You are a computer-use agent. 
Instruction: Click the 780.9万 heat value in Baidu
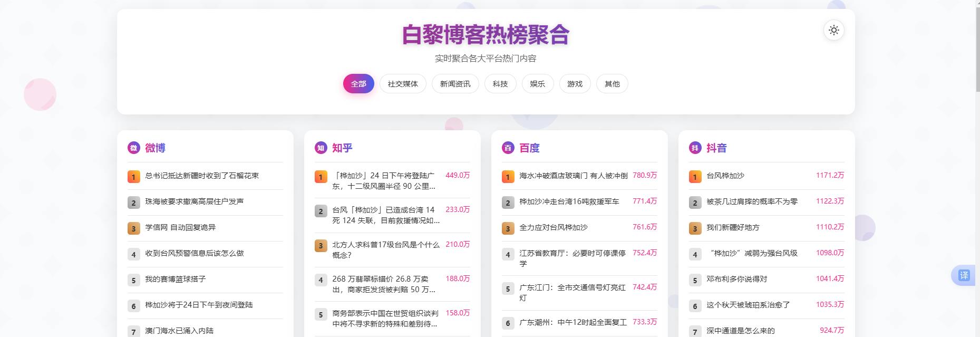coord(645,175)
